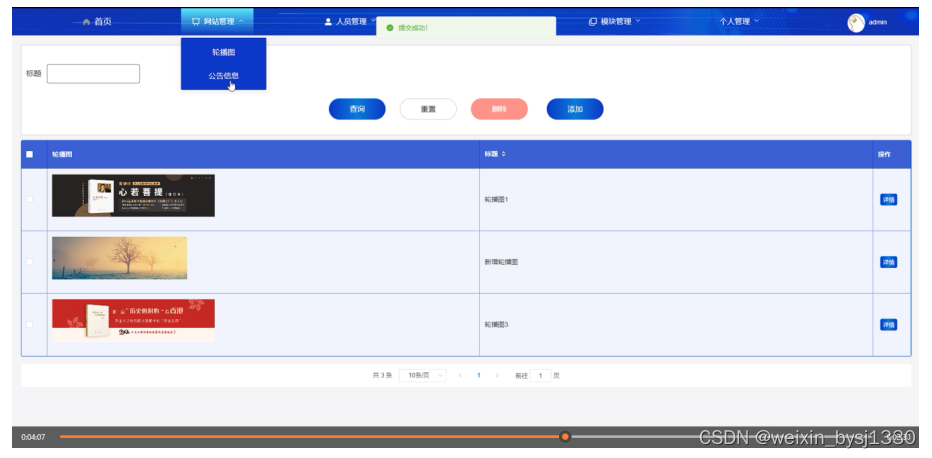
Task: Expand the 模块管理 menu chevron
Action: coord(638,21)
